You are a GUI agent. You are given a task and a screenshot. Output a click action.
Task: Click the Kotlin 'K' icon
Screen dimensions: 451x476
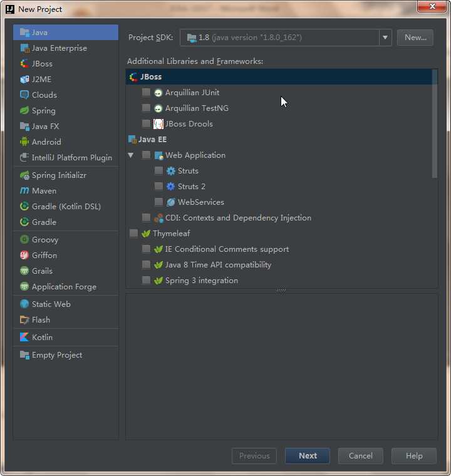coord(24,337)
